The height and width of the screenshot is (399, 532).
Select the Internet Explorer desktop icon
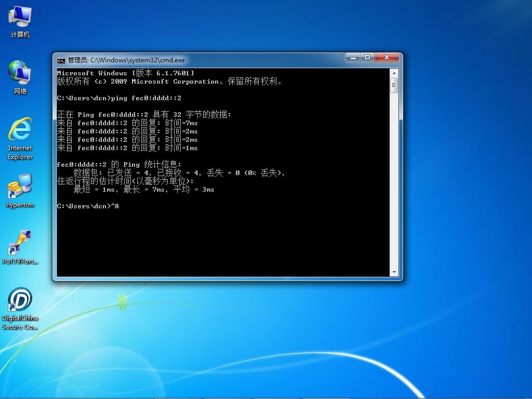[20, 138]
